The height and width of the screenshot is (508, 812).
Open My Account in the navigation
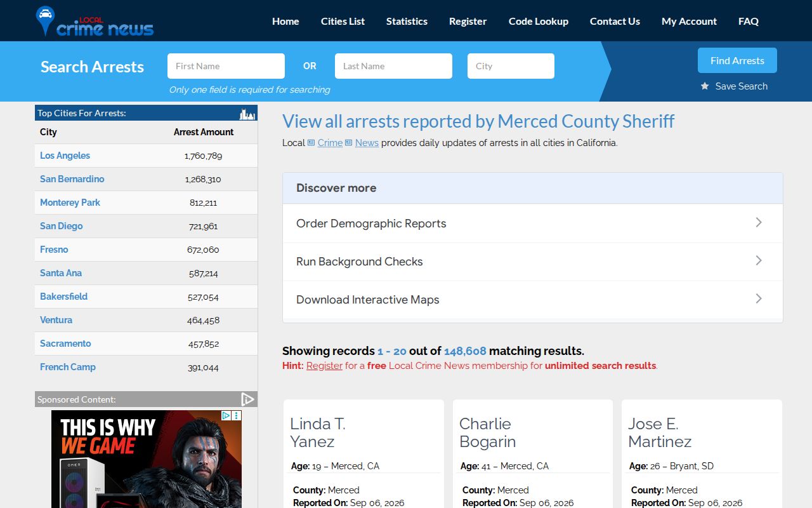[689, 21]
